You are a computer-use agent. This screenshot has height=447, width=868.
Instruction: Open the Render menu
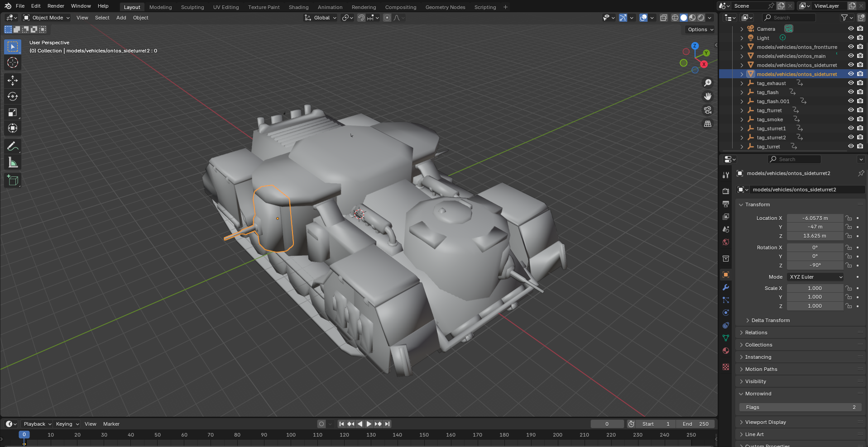pos(56,6)
